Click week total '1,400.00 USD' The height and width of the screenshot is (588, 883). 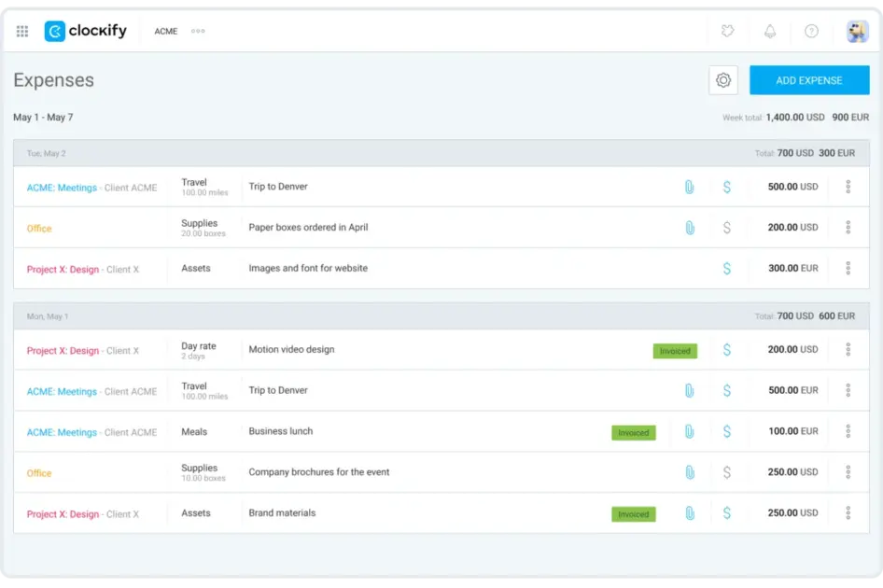(795, 118)
